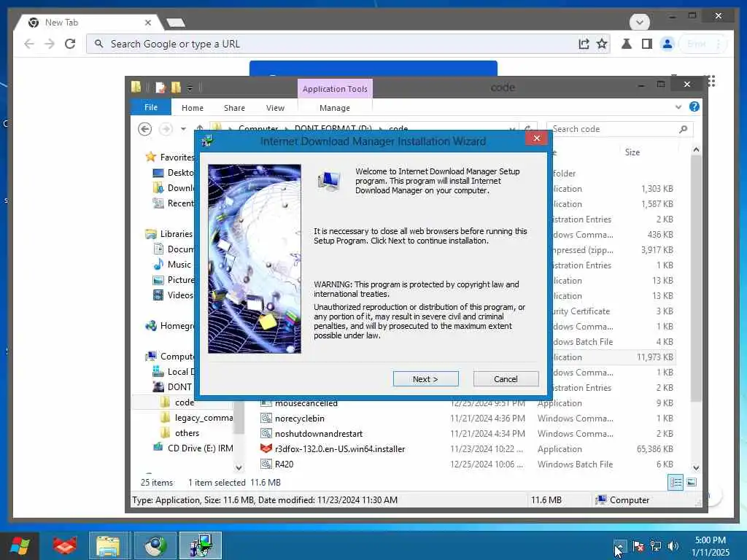747x560 pixels.
Task: Select the Application Tools contextual tab
Action: coord(334,88)
